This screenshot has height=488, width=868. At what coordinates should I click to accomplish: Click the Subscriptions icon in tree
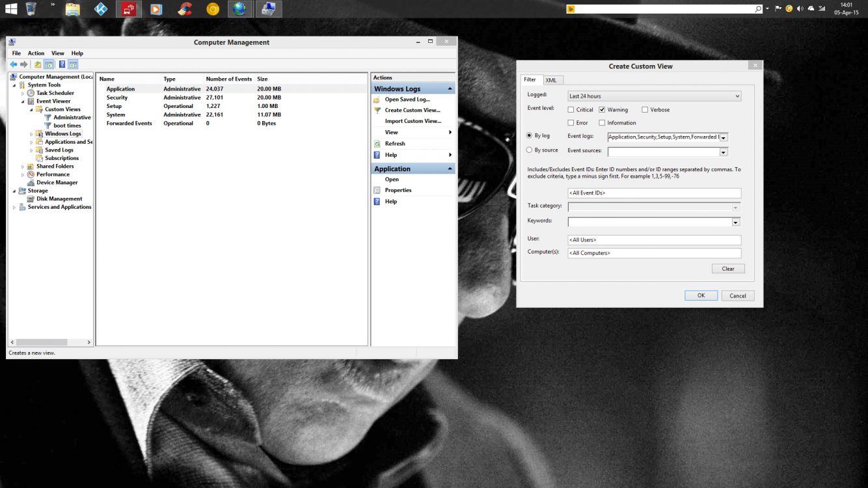click(39, 158)
